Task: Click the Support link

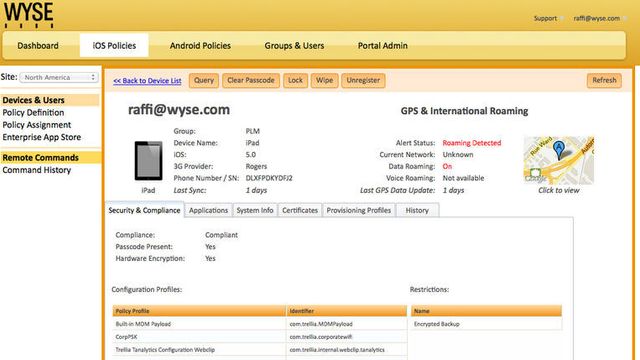Action: point(545,18)
